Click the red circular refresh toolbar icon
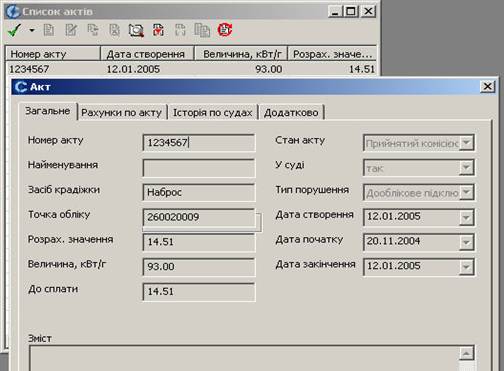 point(225,30)
